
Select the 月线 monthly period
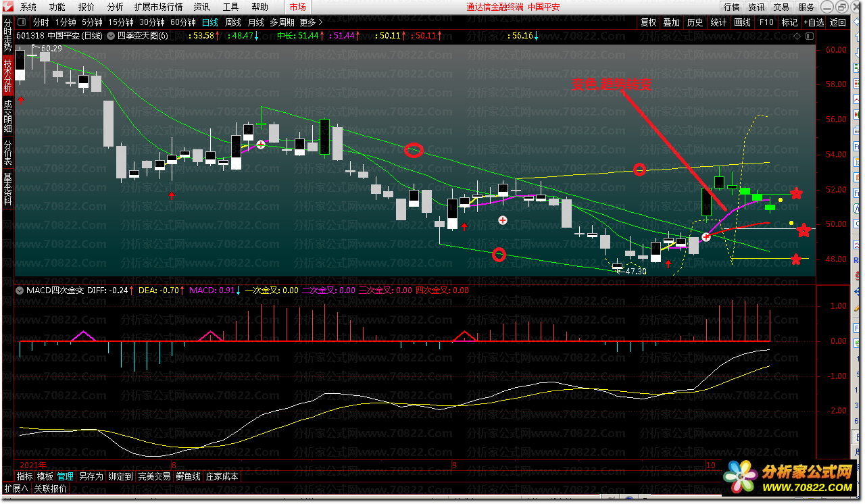click(x=255, y=22)
